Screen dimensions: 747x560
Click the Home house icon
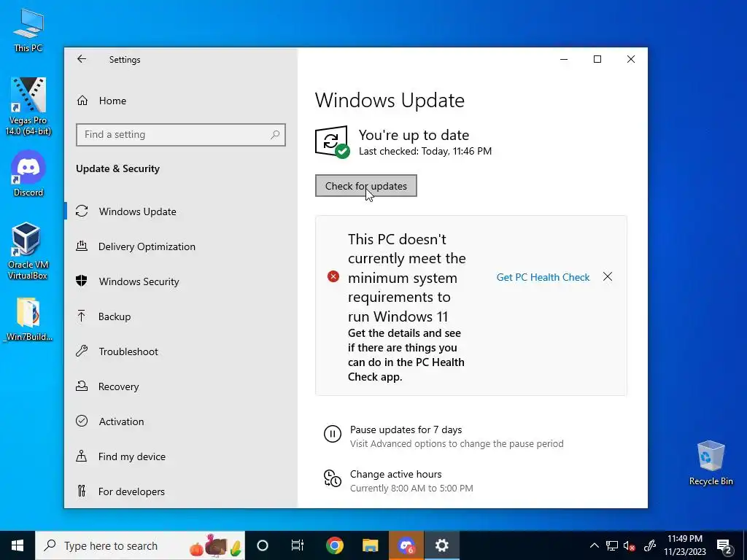(82, 101)
